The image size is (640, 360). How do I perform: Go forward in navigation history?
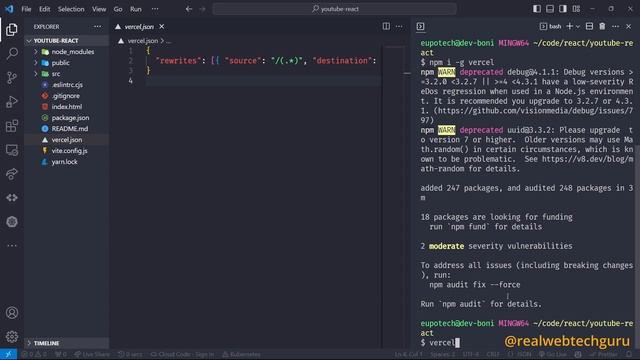coord(202,9)
